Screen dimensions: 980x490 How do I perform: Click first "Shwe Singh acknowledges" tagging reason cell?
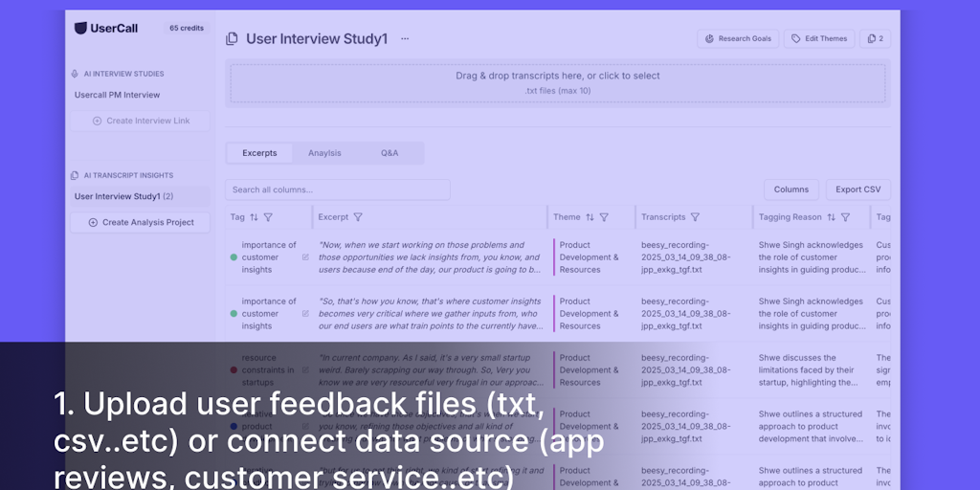[x=813, y=256]
